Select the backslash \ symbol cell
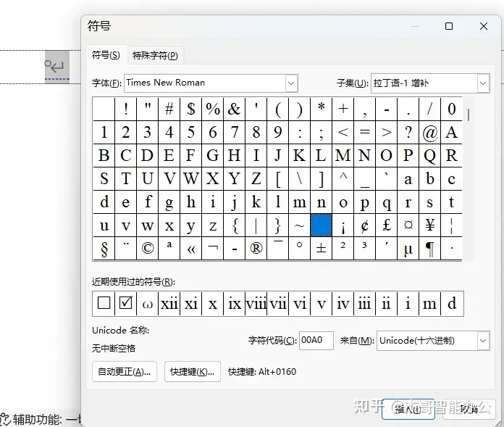The image size is (504, 427). coord(300,178)
